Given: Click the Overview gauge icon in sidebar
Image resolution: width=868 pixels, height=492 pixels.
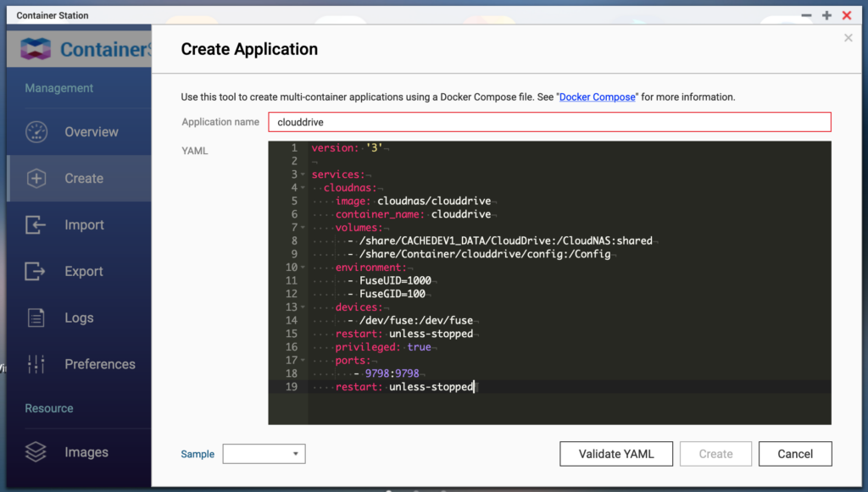Looking at the screenshot, I should coord(36,132).
